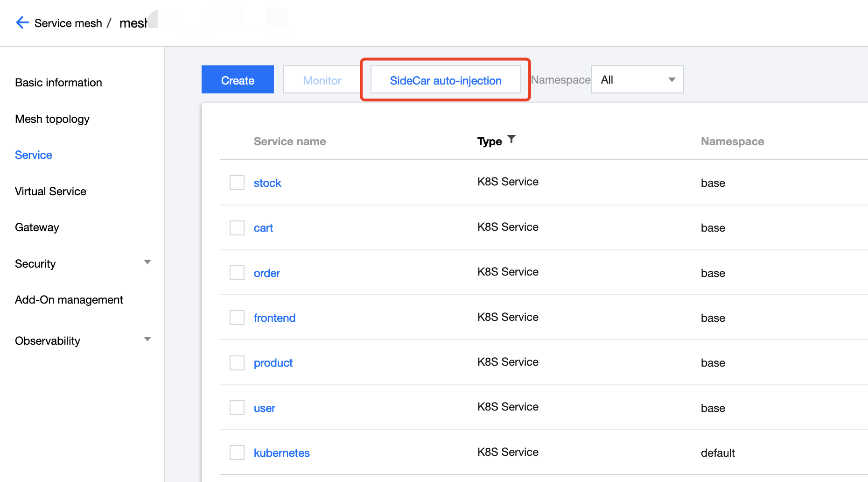This screenshot has width=868, height=482.
Task: Open the Namespace dropdown showing All
Action: click(637, 79)
